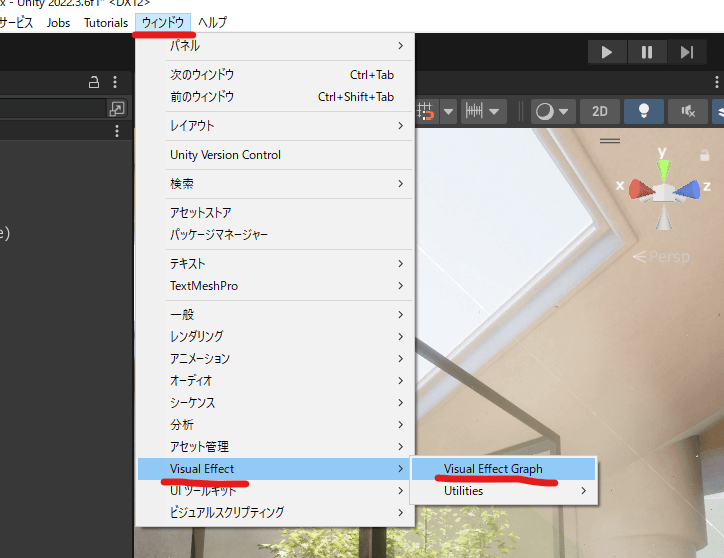Select Visual Effect Graph submenu item

493,468
